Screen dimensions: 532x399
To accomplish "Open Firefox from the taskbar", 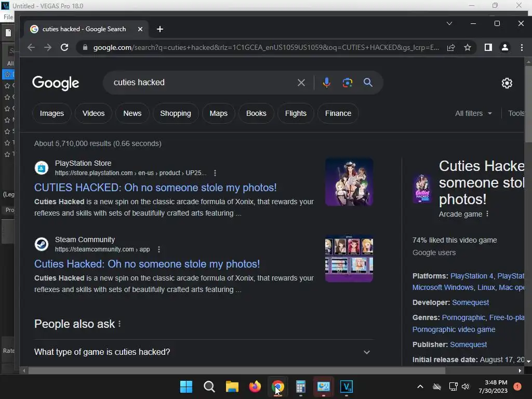I will pyautogui.click(x=255, y=387).
